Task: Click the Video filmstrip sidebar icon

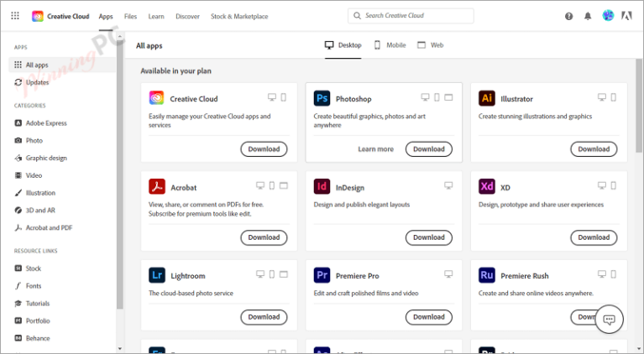Action: 18,175
